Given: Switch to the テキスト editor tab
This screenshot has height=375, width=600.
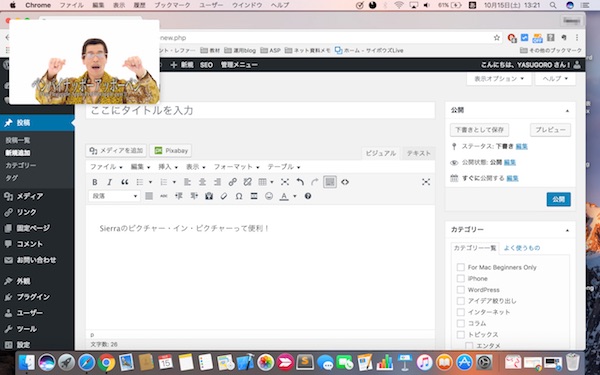Looking at the screenshot, I should click(418, 153).
